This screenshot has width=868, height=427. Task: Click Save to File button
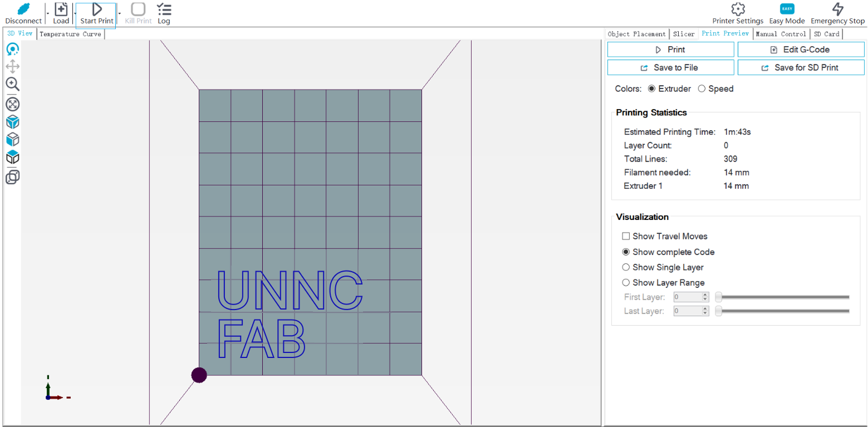pos(670,67)
